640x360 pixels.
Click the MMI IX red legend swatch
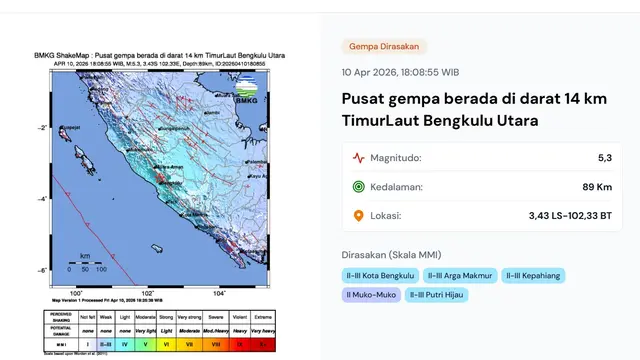click(240, 344)
